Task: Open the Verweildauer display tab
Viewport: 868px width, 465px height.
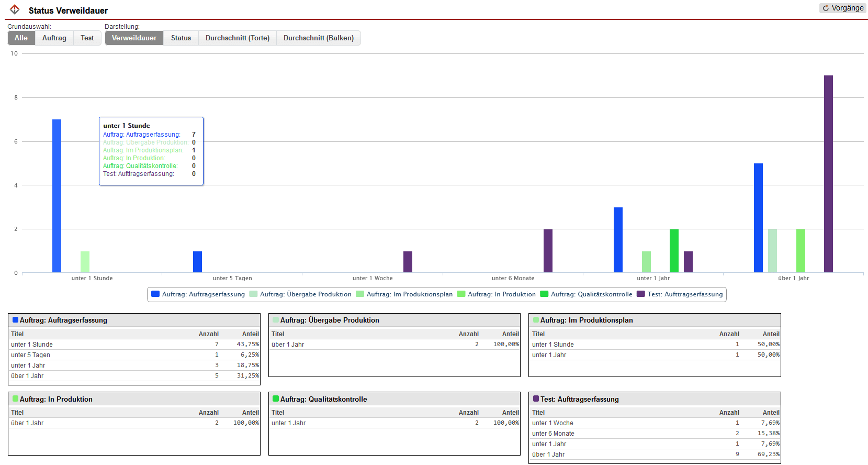Action: 134,38
